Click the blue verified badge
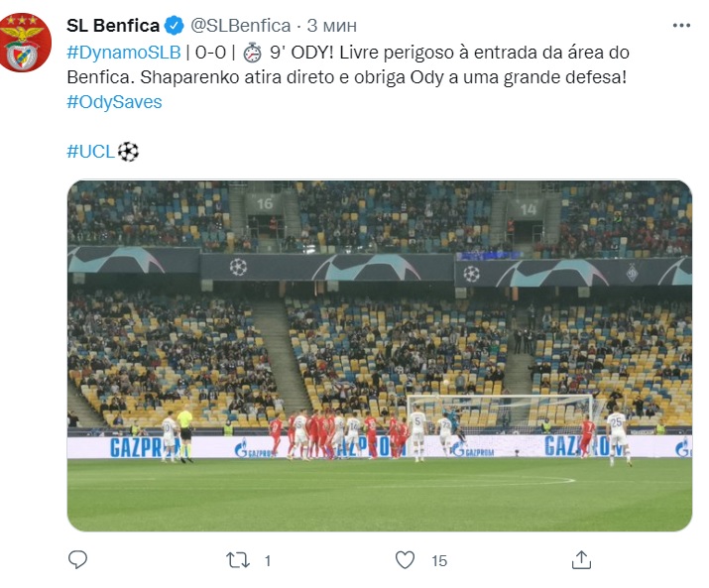The height and width of the screenshot is (588, 709). click(x=173, y=25)
